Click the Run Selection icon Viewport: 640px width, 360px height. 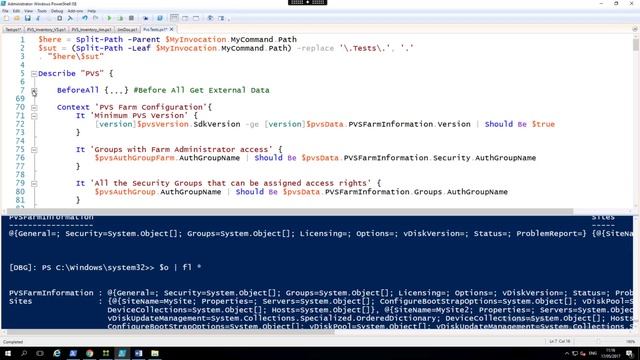tap(120, 18)
